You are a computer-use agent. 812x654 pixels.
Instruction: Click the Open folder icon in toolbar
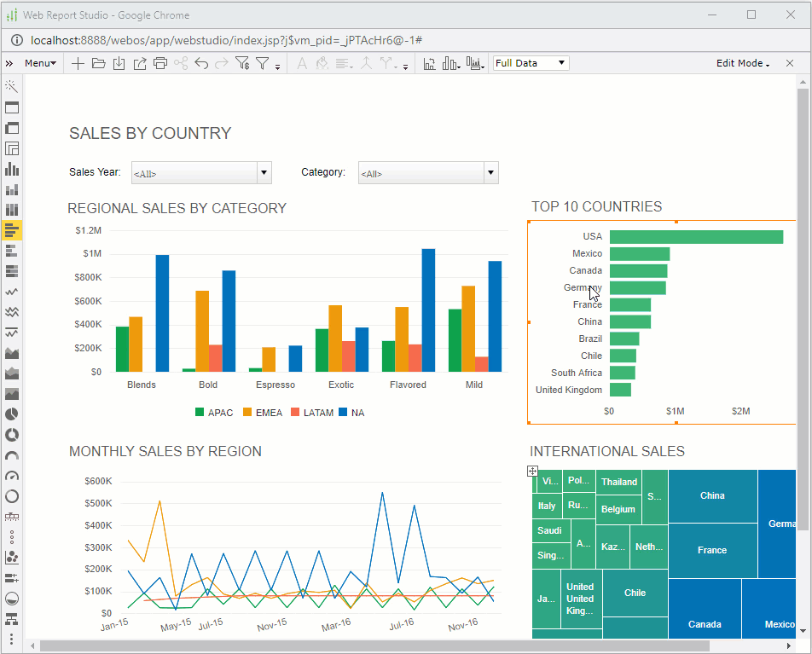click(x=98, y=63)
